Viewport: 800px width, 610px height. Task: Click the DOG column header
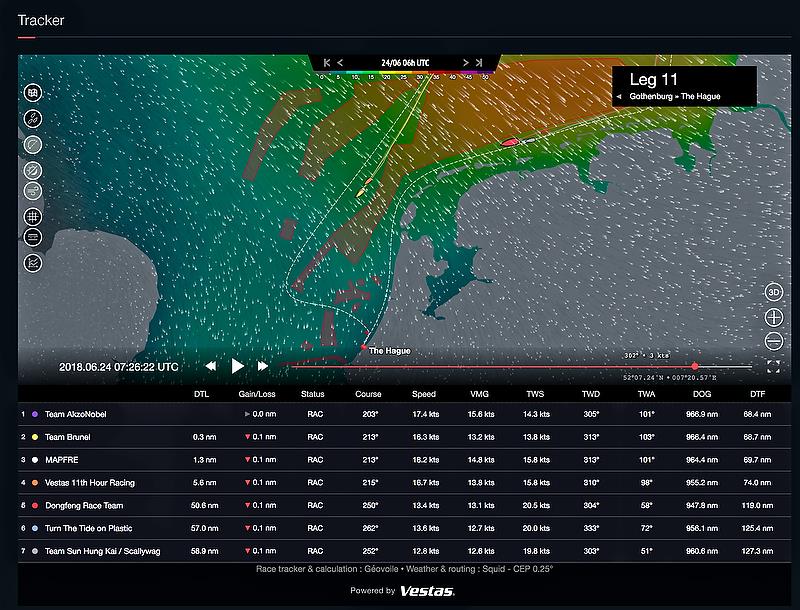[702, 394]
